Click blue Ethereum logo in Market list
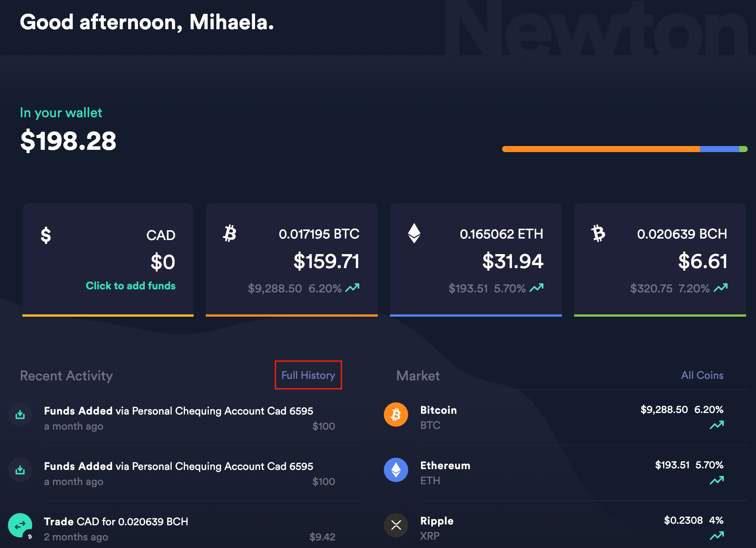 click(x=396, y=470)
